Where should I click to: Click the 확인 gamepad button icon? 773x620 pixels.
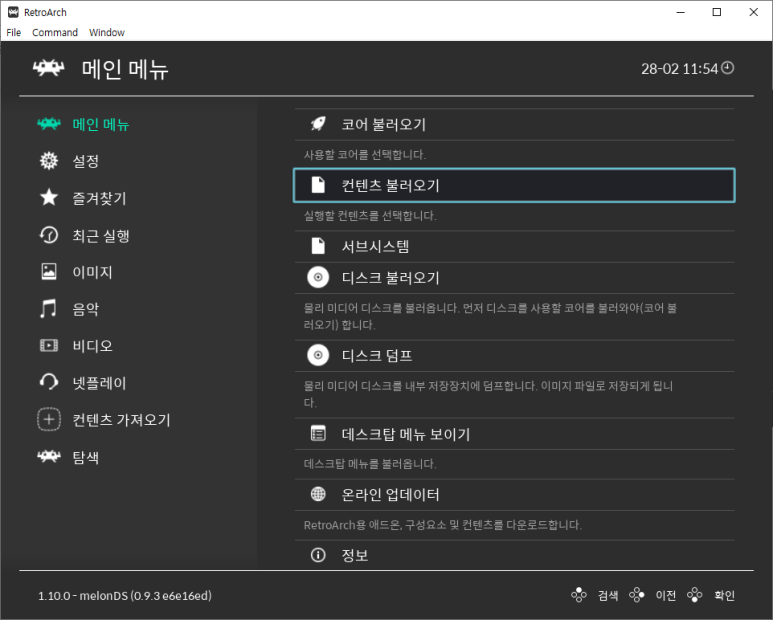coord(695,595)
